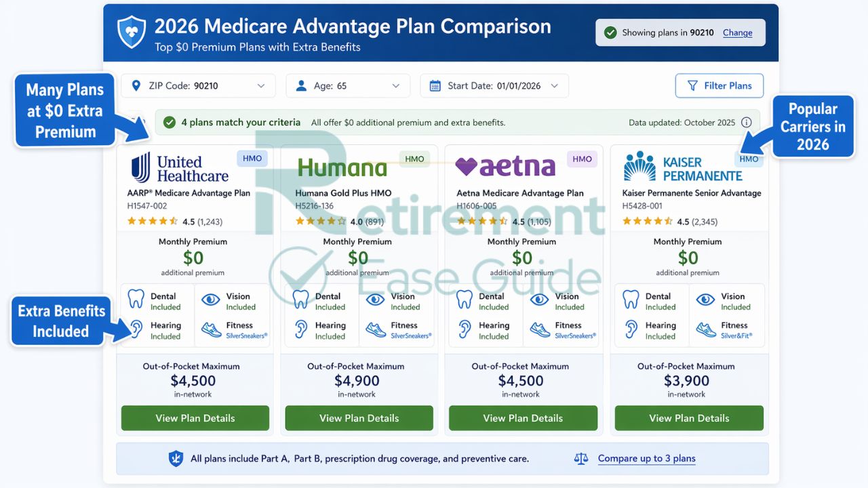Click the balance scale icon near Compare link
The height and width of the screenshot is (488, 868).
click(x=581, y=458)
